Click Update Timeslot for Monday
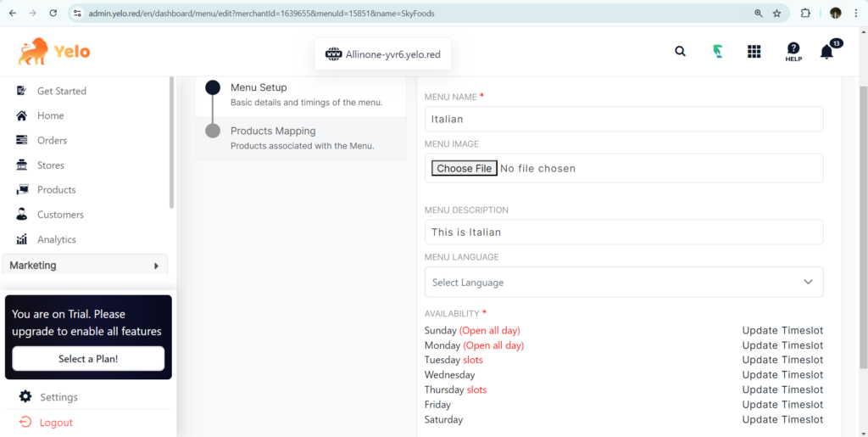Image resolution: width=868 pixels, height=437 pixels. coord(782,345)
